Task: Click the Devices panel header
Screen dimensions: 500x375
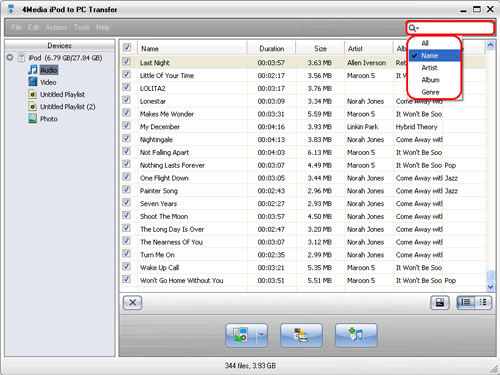Action: 60,45
